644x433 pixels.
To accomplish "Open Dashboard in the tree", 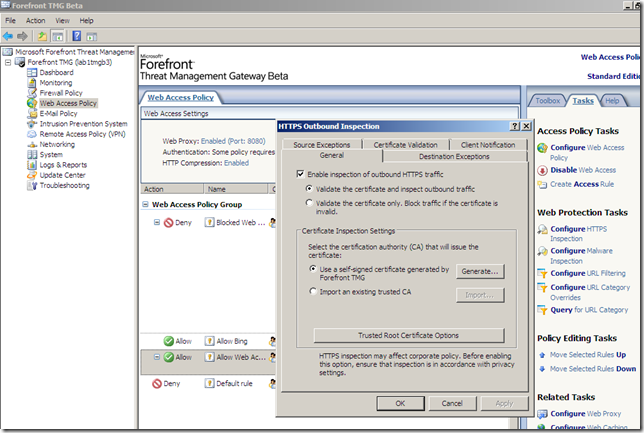I will click(56, 72).
